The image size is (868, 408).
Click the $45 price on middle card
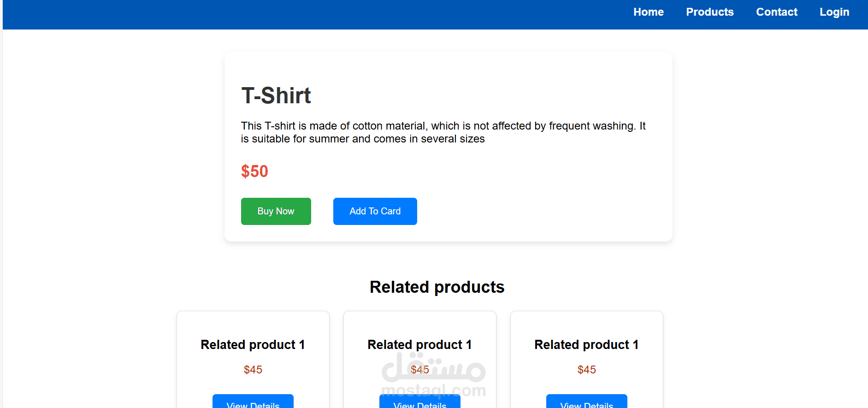pyautogui.click(x=419, y=370)
